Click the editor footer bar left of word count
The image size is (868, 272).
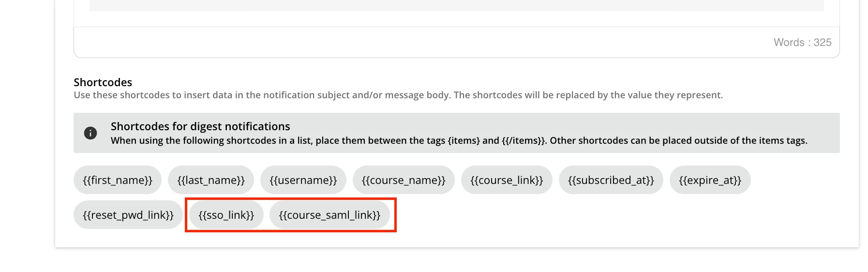387,43
